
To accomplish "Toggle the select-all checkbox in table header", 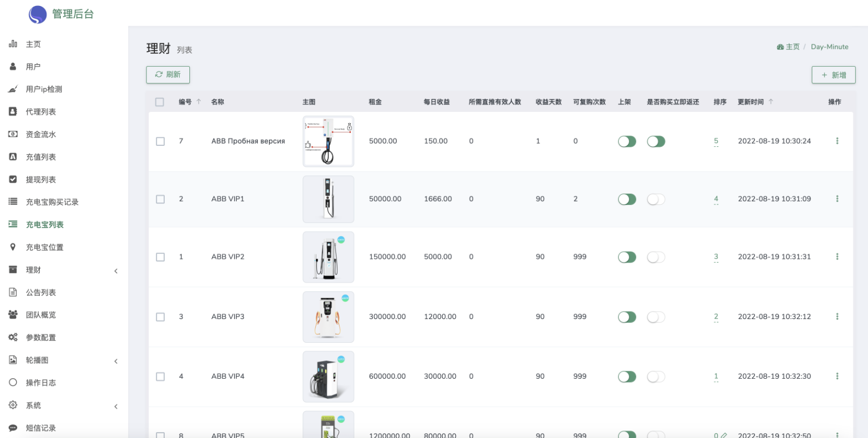I will coord(159,102).
